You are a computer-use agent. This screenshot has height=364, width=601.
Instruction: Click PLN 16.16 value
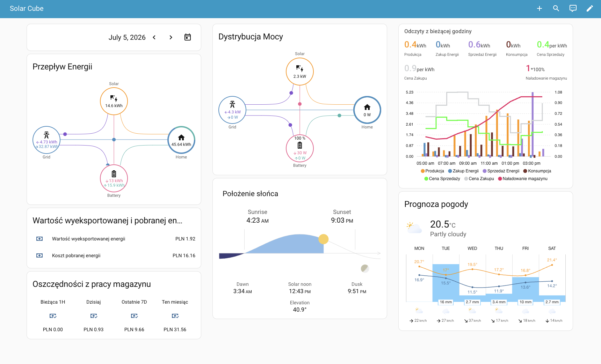click(x=184, y=255)
